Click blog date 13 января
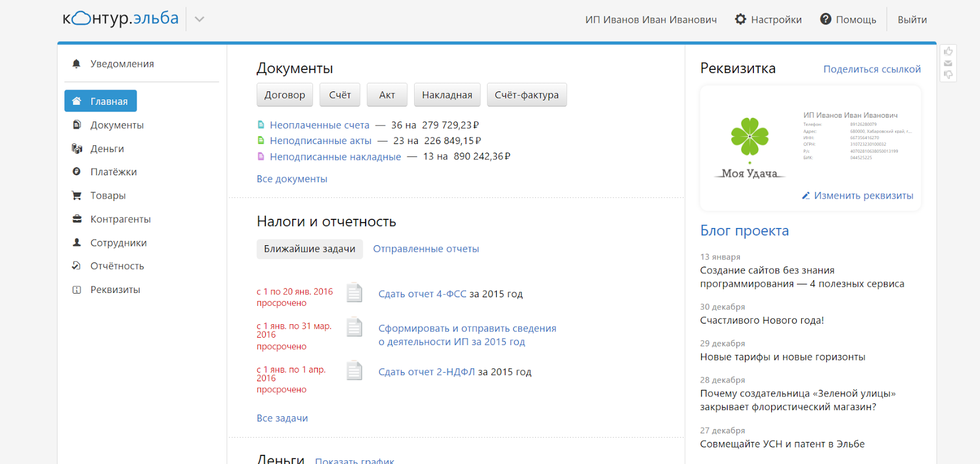Viewport: 980px width, 464px height. [x=720, y=257]
